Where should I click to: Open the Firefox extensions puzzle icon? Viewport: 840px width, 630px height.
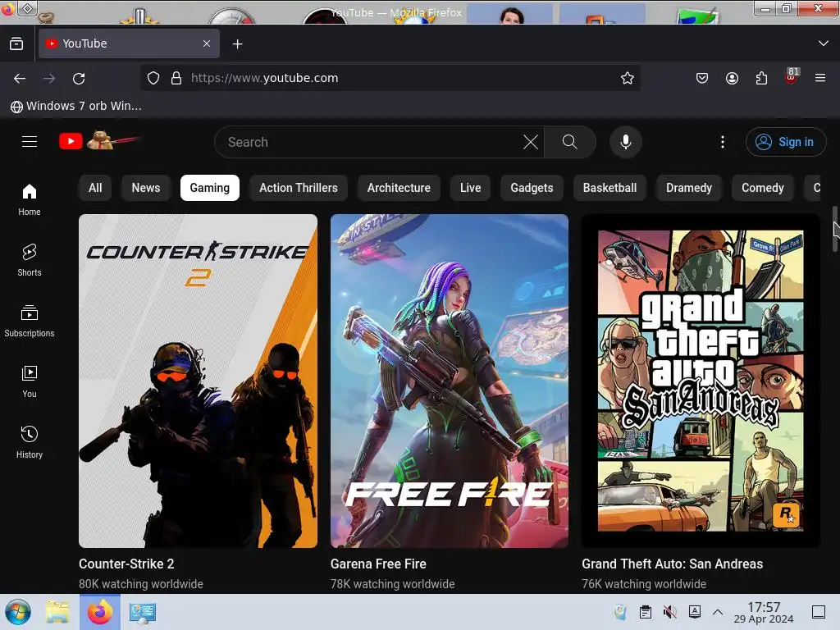click(x=761, y=78)
